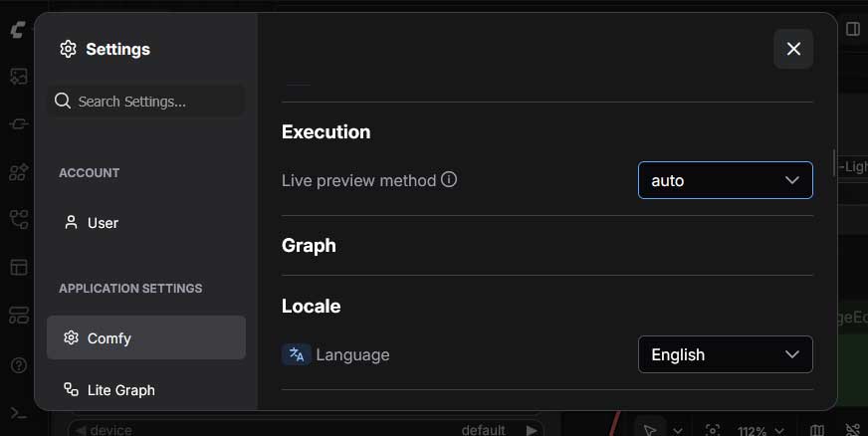The image size is (868, 436).
Task: Click the fit view icon in canvas toolbar
Action: (713, 430)
